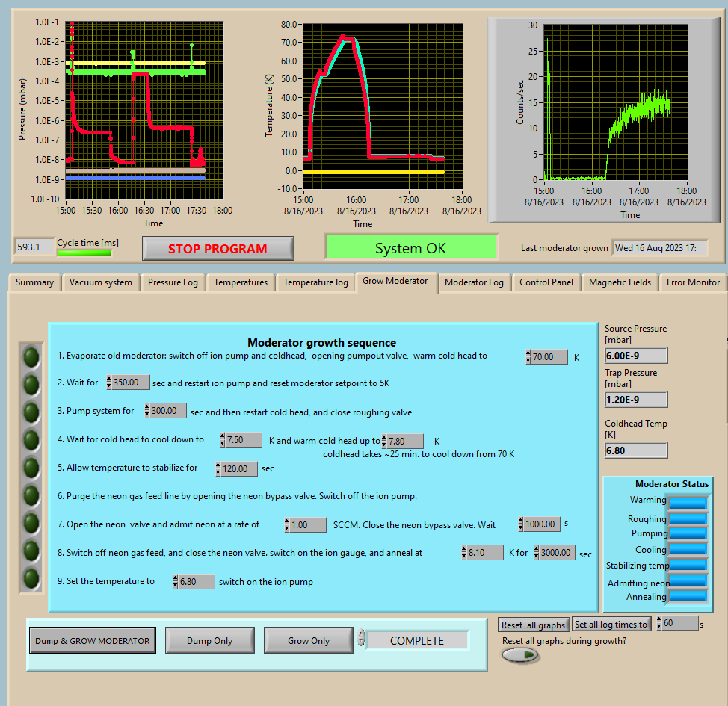Toggle the Annealing status indicator
The image size is (728, 706).
point(688,596)
